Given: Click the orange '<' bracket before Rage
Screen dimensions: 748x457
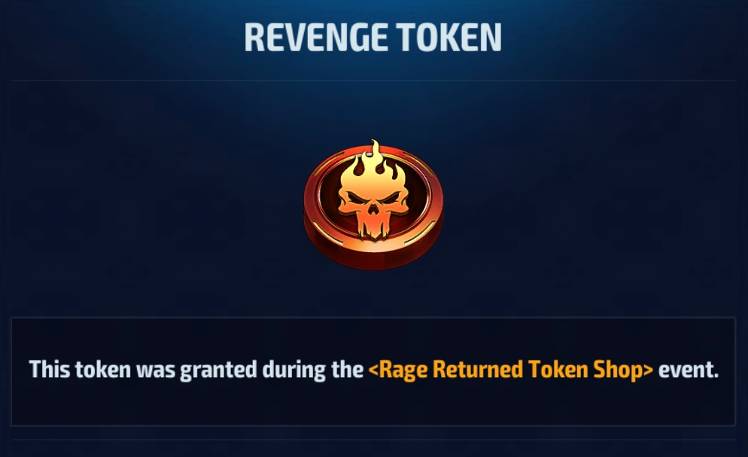Looking at the screenshot, I should tap(374, 371).
